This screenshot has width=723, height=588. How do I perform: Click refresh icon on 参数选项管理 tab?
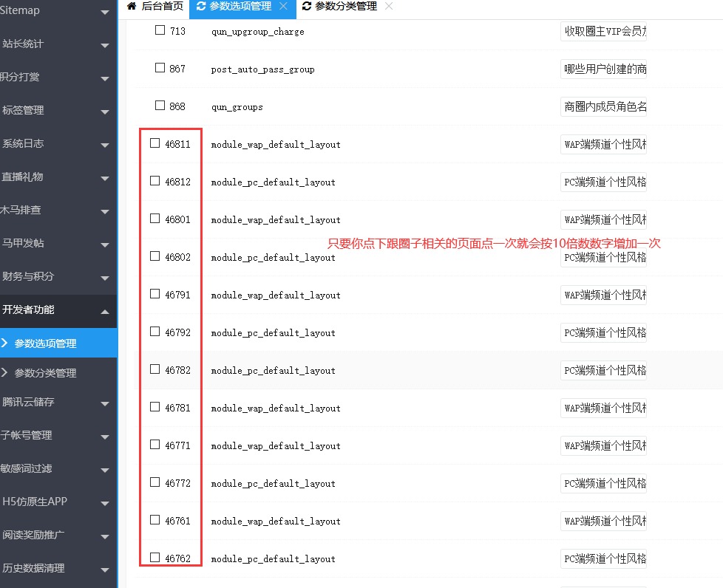click(201, 7)
